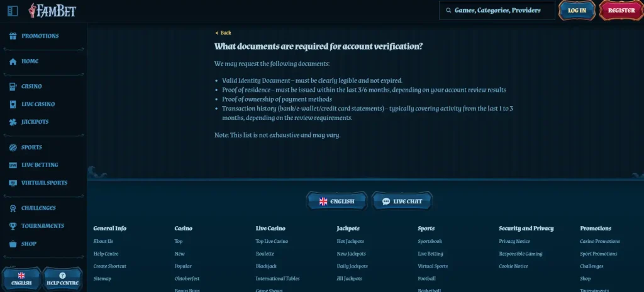This screenshot has height=292, width=644.
Task: Open Virtual Sports sidebar item
Action: click(43, 183)
